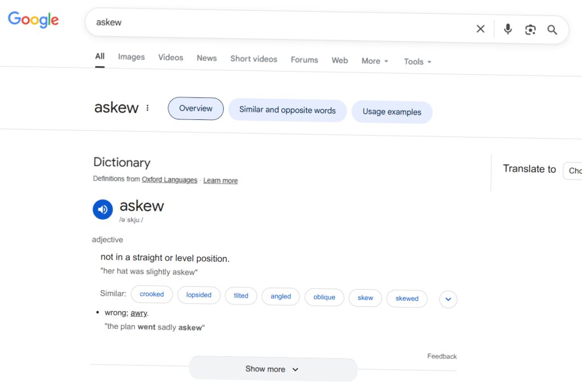Clear the search box text

click(x=480, y=29)
